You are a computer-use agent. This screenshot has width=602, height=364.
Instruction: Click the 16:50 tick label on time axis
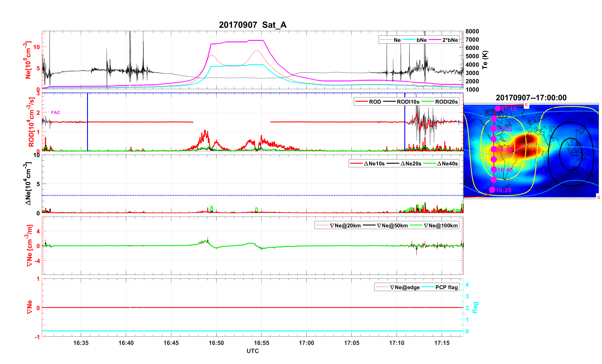(216, 343)
